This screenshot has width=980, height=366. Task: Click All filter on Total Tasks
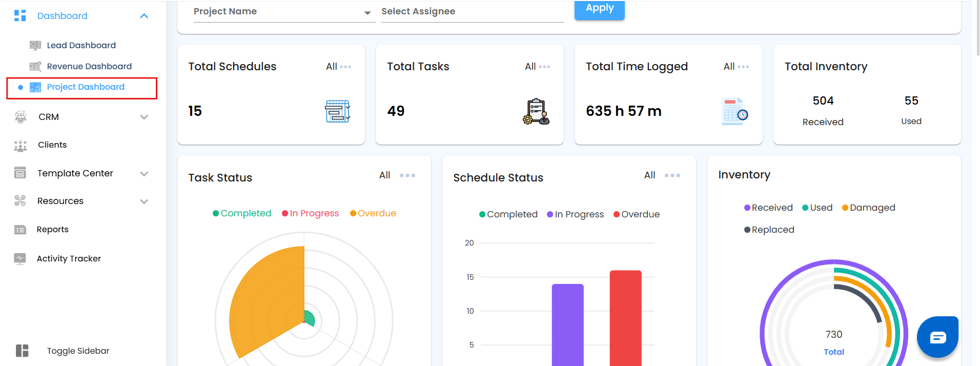(x=530, y=67)
